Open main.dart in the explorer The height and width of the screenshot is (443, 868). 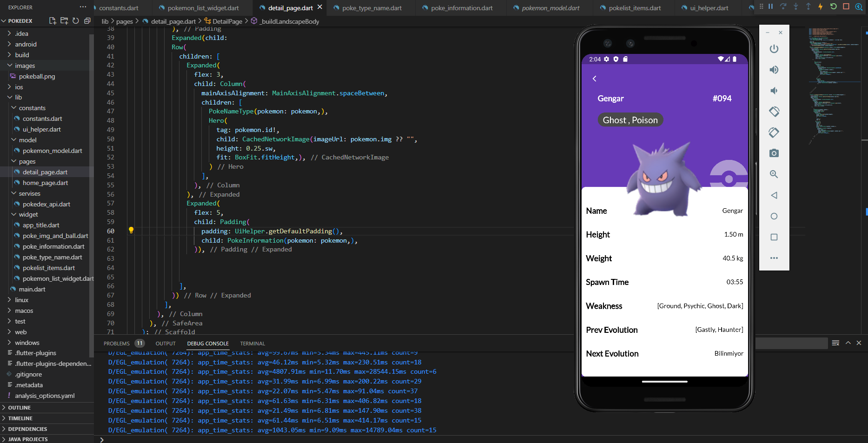click(x=32, y=289)
